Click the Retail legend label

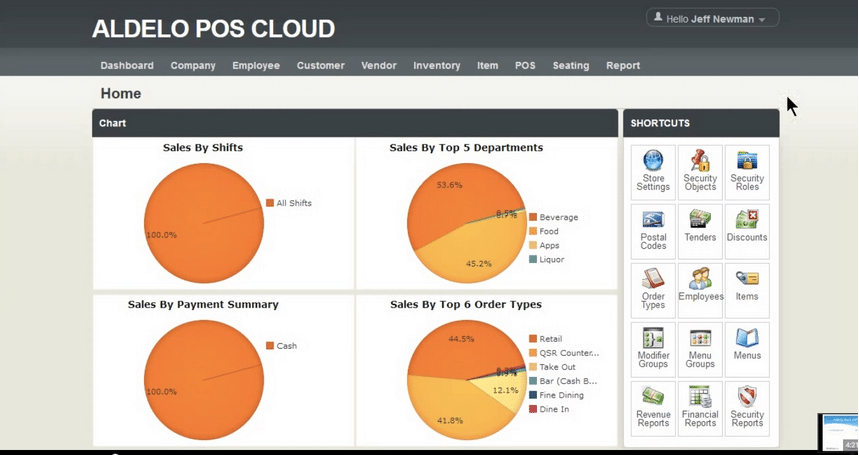click(x=551, y=339)
